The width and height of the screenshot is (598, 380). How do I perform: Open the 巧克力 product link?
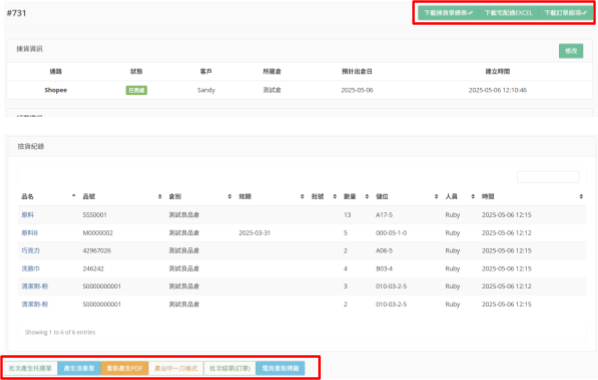click(x=31, y=251)
